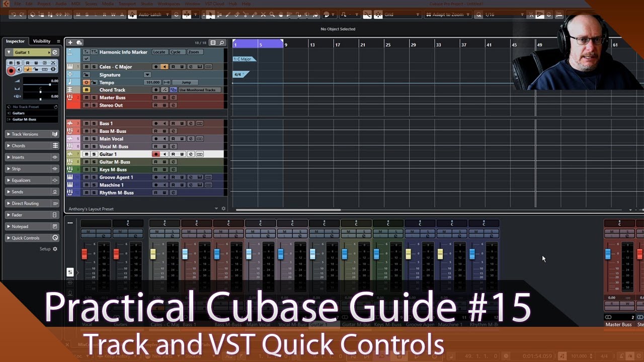The width and height of the screenshot is (644, 362).
Task: Collapse the Guitar 1 Inspector header triangle
Action: [x=9, y=52]
